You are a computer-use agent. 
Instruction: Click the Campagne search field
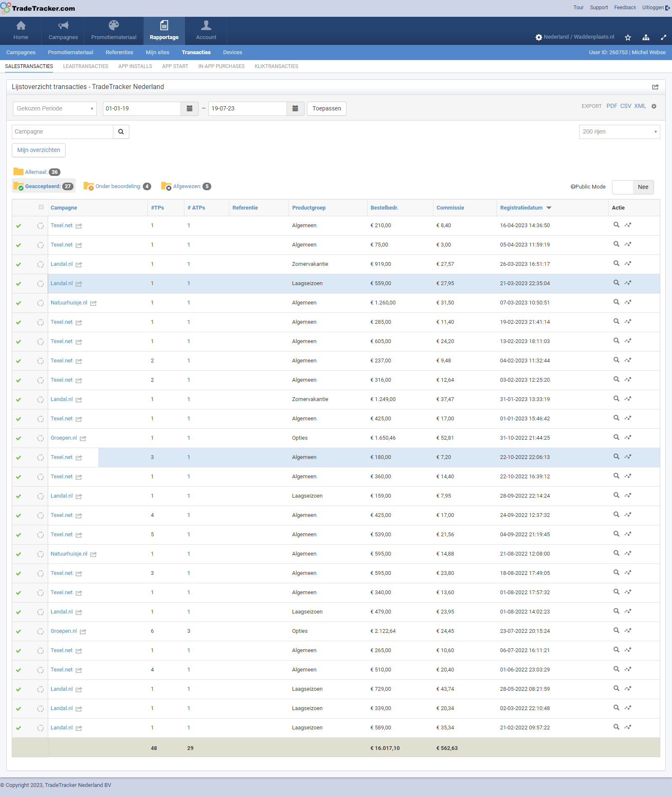pos(63,132)
